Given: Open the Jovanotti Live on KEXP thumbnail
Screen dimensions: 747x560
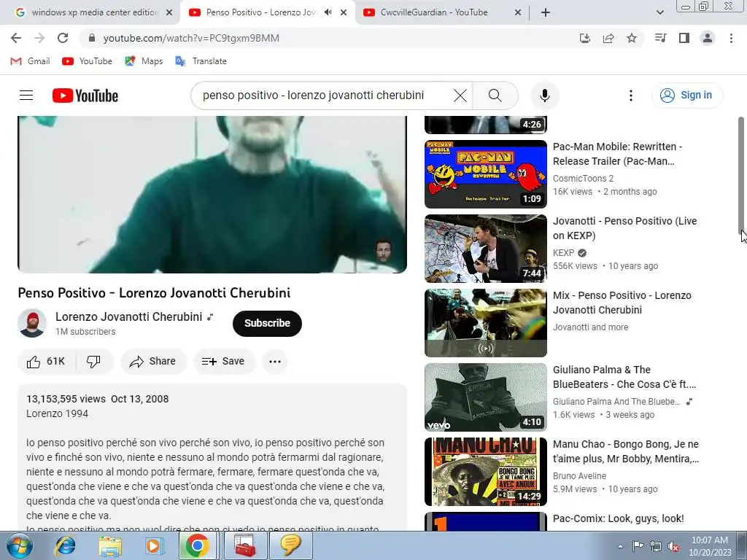Looking at the screenshot, I should 485,249.
